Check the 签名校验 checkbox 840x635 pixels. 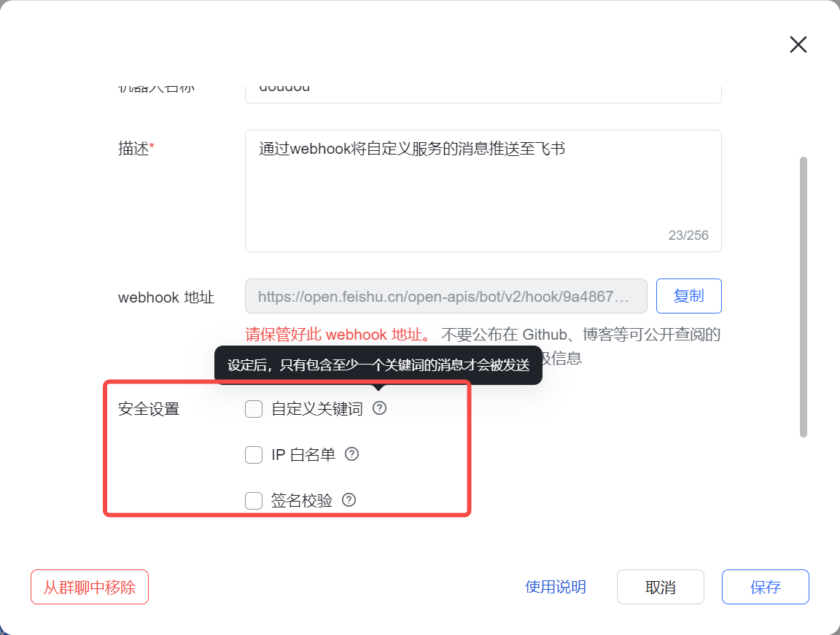[x=254, y=501]
